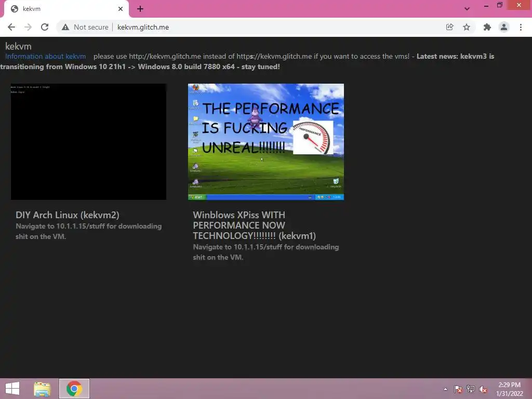Close the kekvm tab
This screenshot has height=399, width=532.
pos(121,9)
